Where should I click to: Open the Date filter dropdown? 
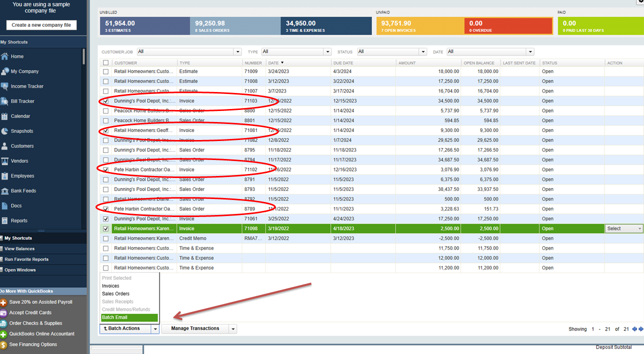click(x=530, y=51)
